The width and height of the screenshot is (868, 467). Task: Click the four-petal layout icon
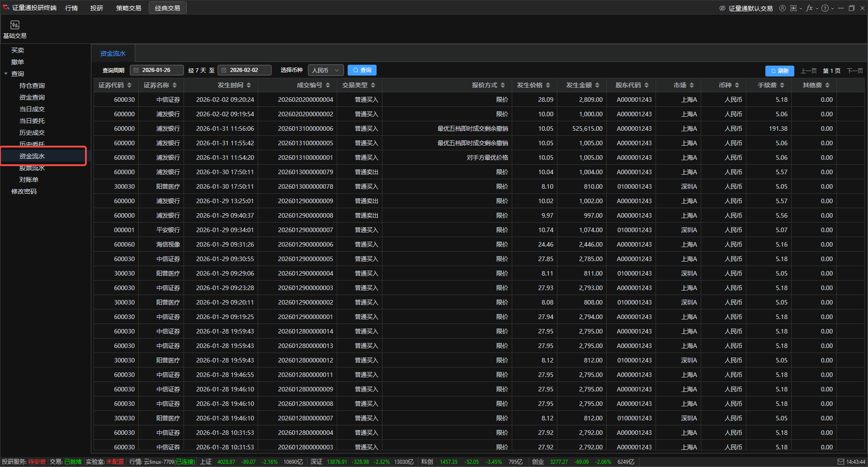pos(793,8)
